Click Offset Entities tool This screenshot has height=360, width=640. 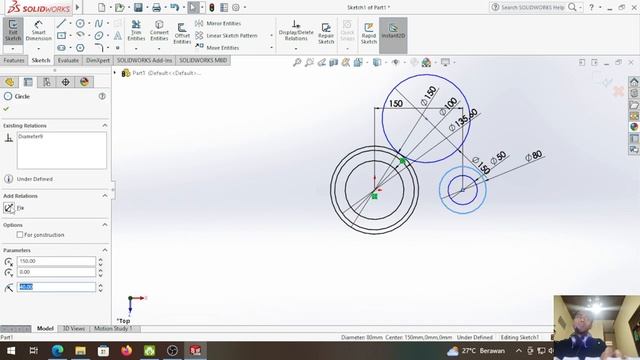pyautogui.click(x=182, y=33)
